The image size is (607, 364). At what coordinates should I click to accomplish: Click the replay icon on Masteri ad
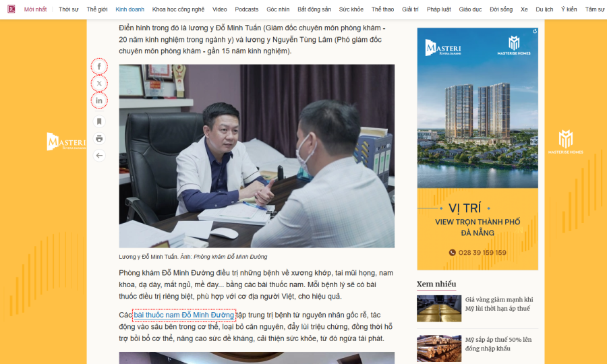click(x=535, y=31)
